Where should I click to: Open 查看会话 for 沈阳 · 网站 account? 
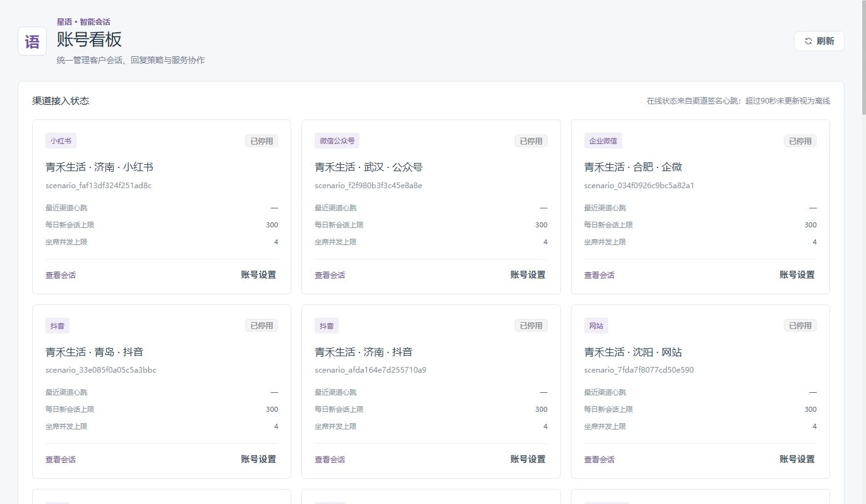tap(599, 460)
